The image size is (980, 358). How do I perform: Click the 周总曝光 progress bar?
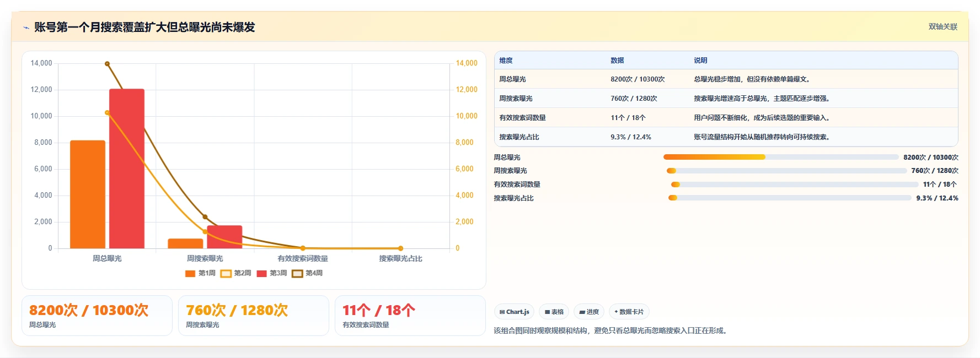coord(781,157)
